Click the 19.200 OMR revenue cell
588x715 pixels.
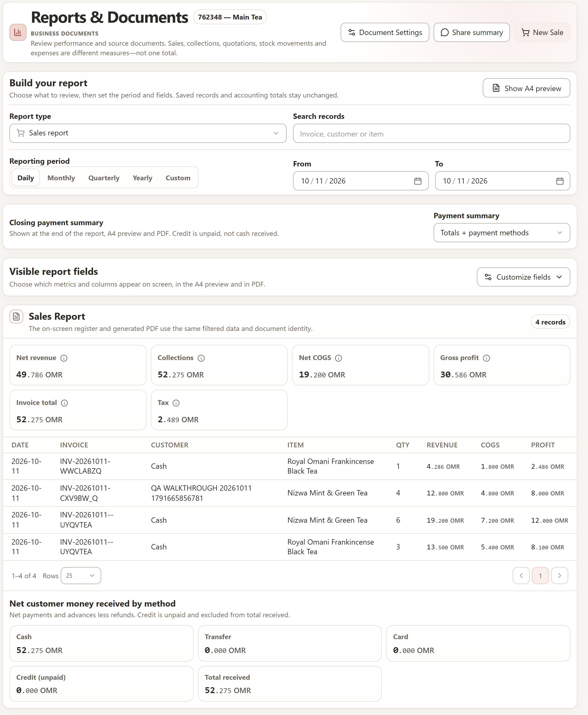click(x=445, y=520)
